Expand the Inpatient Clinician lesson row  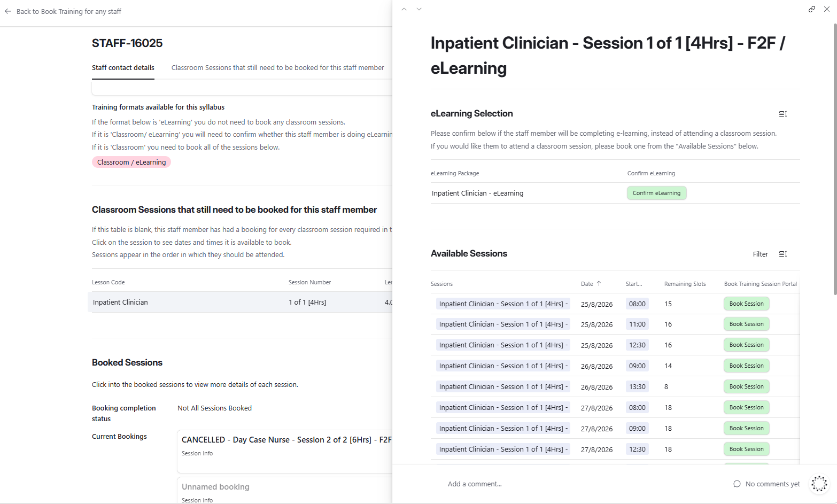(x=240, y=302)
